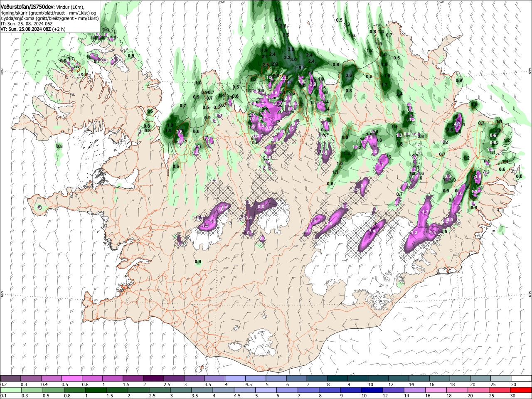
Task: Select the 'slydda/snjókoma' legend description line
Action: pos(49,18)
